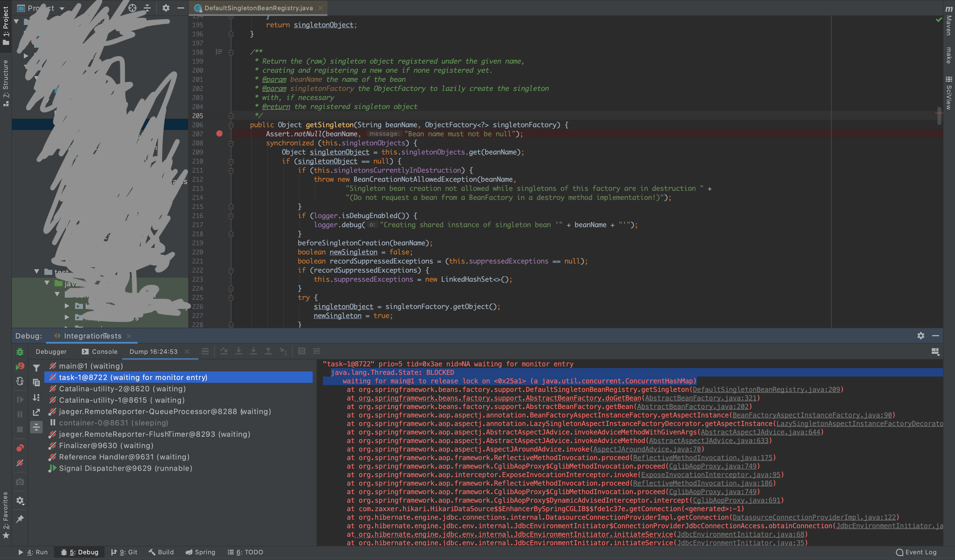Viewport: 955px width, 560px height.
Task: Collapse getSingleton method fold at line 206
Action: pyautogui.click(x=231, y=125)
